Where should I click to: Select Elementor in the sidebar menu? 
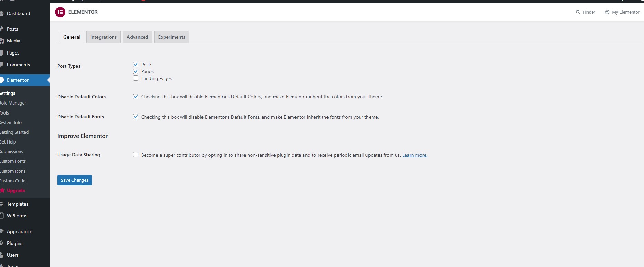[x=25, y=80]
